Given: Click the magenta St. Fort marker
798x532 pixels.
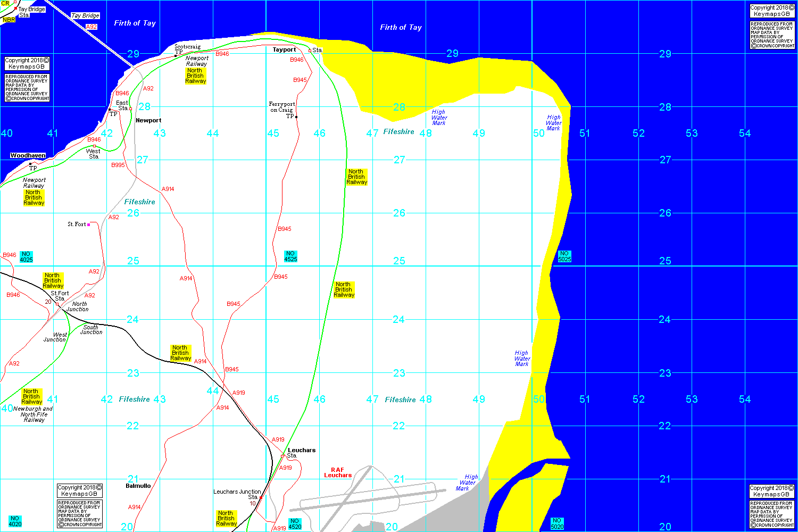Looking at the screenshot, I should point(88,225).
